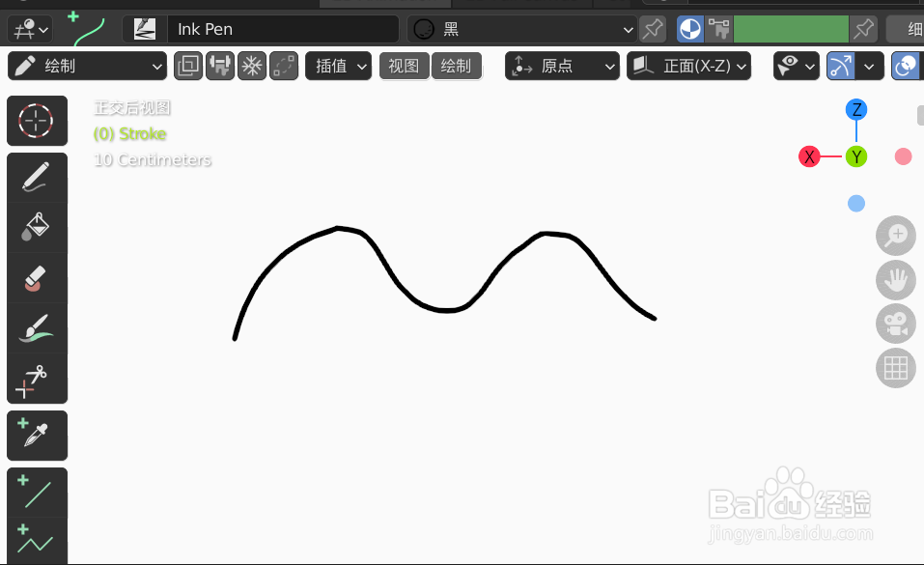The image size is (924, 565).
Task: Click the green Y axis gizmo
Action: coord(856,156)
